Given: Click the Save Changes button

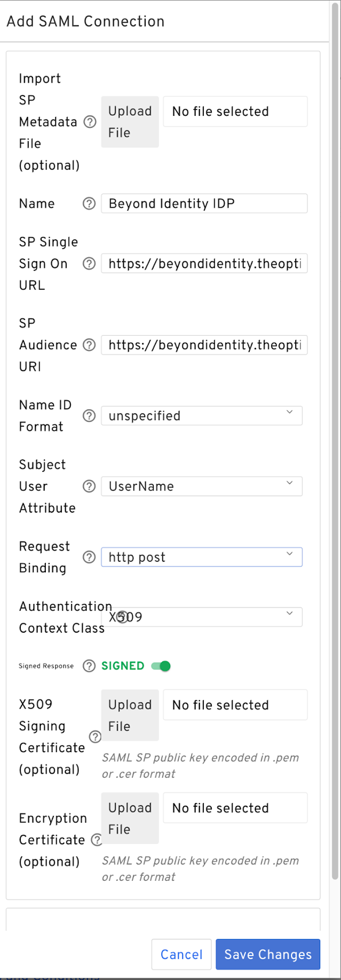Looking at the screenshot, I should pos(268,954).
